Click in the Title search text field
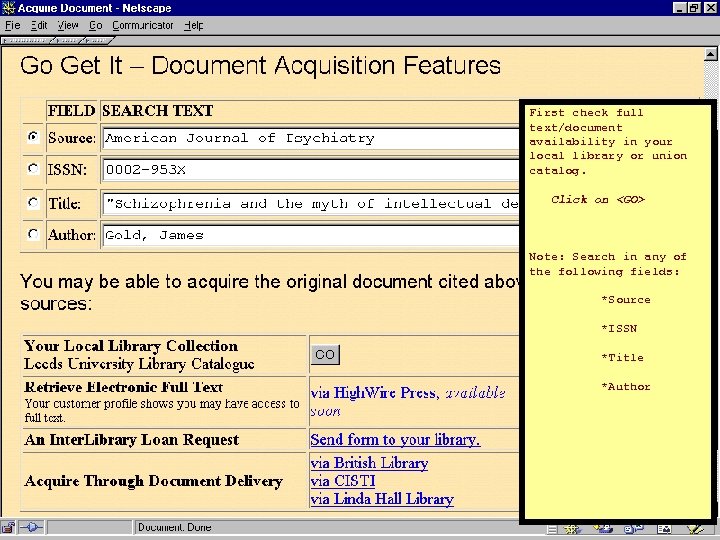The width and height of the screenshot is (720, 540). pos(311,203)
